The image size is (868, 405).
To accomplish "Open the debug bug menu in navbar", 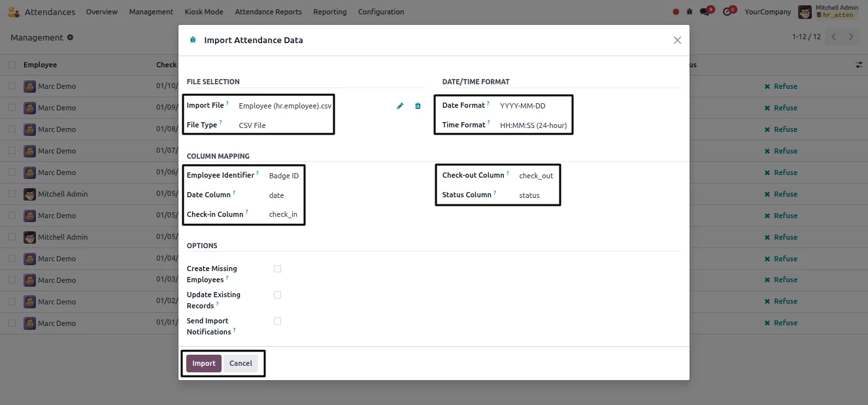I will (x=690, y=12).
